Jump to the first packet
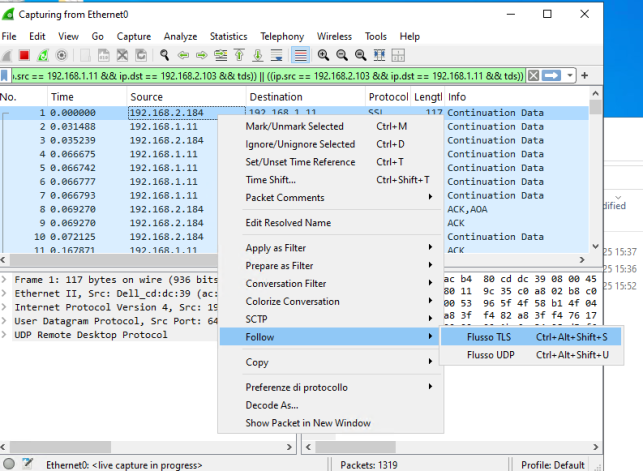The height and width of the screenshot is (471, 643). pyautogui.click(x=239, y=55)
